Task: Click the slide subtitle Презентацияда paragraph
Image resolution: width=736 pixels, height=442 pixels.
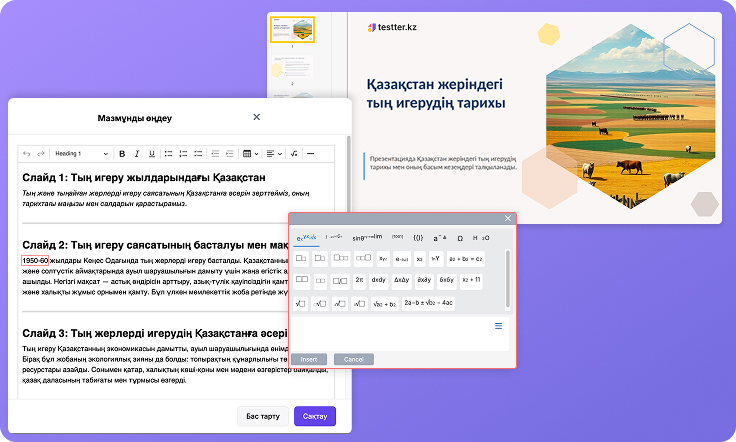Action: click(x=443, y=163)
